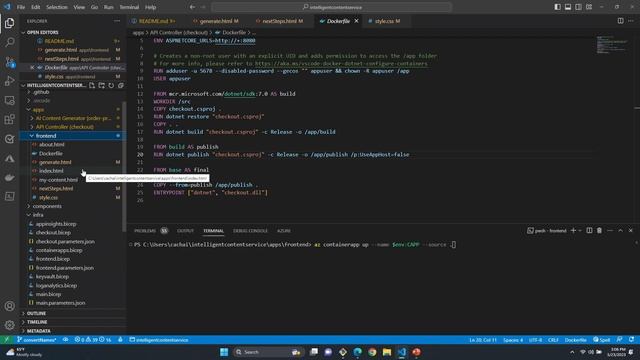Collapse all folders in explorer

(121, 85)
